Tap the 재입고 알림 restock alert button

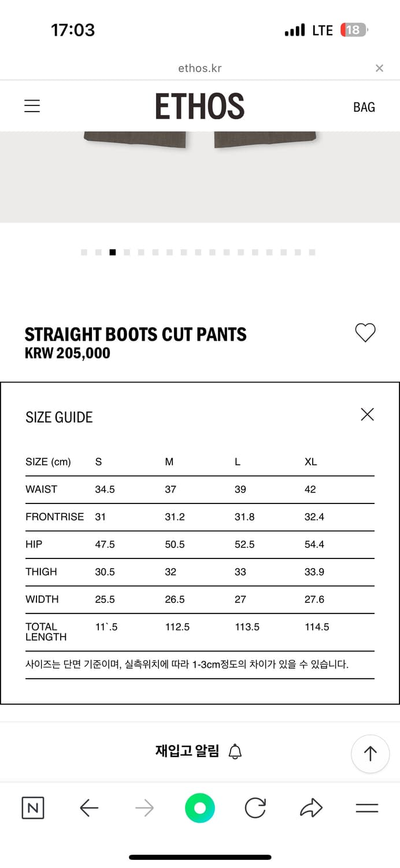[198, 752]
